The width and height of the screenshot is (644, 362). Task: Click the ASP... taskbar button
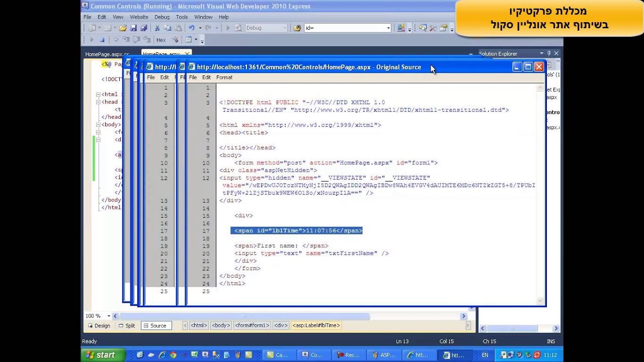[383, 355]
